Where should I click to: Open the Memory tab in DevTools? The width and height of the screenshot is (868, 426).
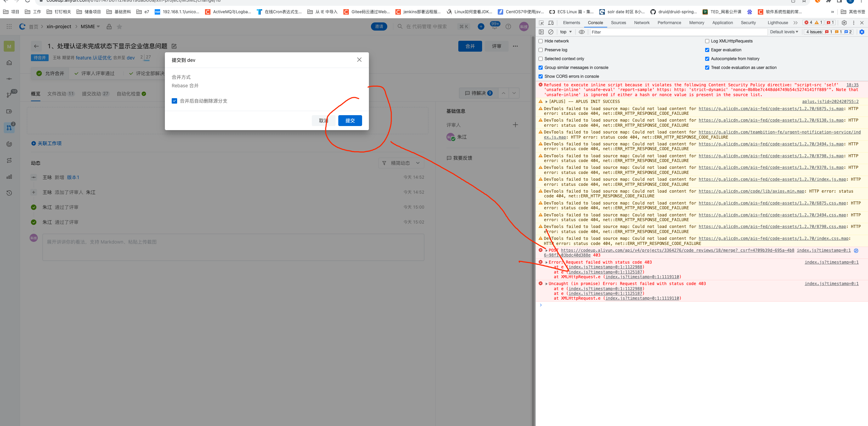697,23
